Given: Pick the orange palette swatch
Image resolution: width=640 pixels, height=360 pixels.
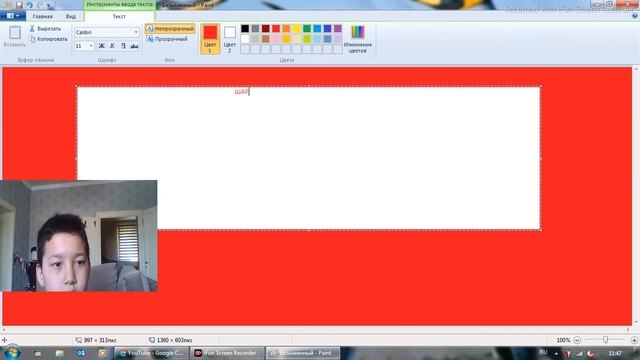Looking at the screenshot, I should point(286,29).
